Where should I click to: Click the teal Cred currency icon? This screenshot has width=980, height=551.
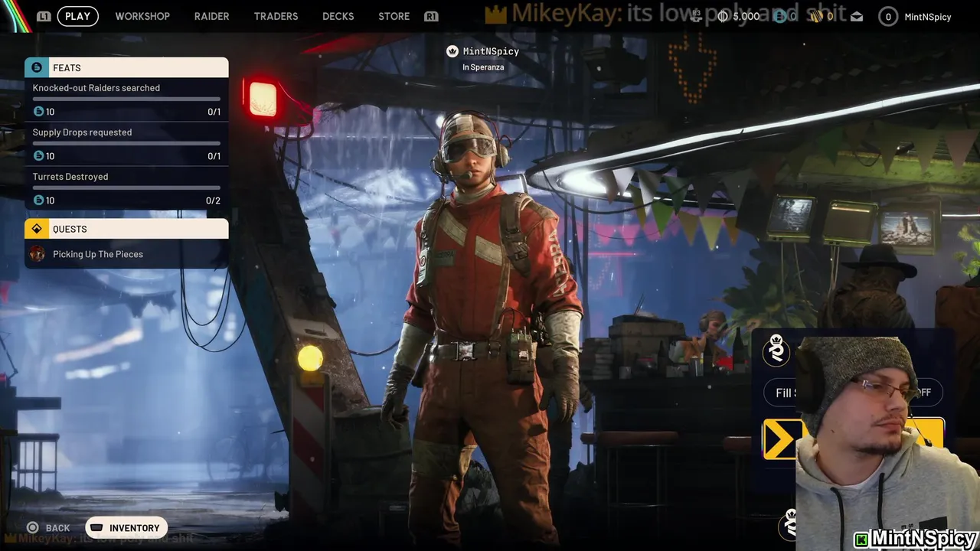pyautogui.click(x=780, y=16)
